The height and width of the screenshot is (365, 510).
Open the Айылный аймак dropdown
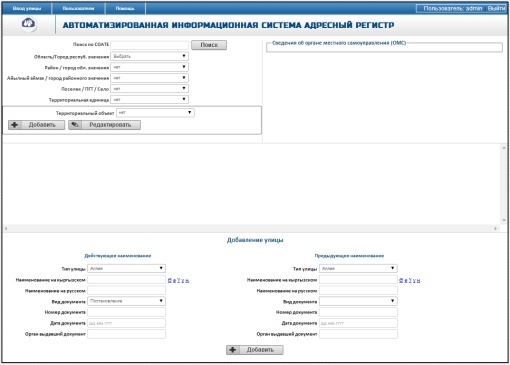(150, 78)
